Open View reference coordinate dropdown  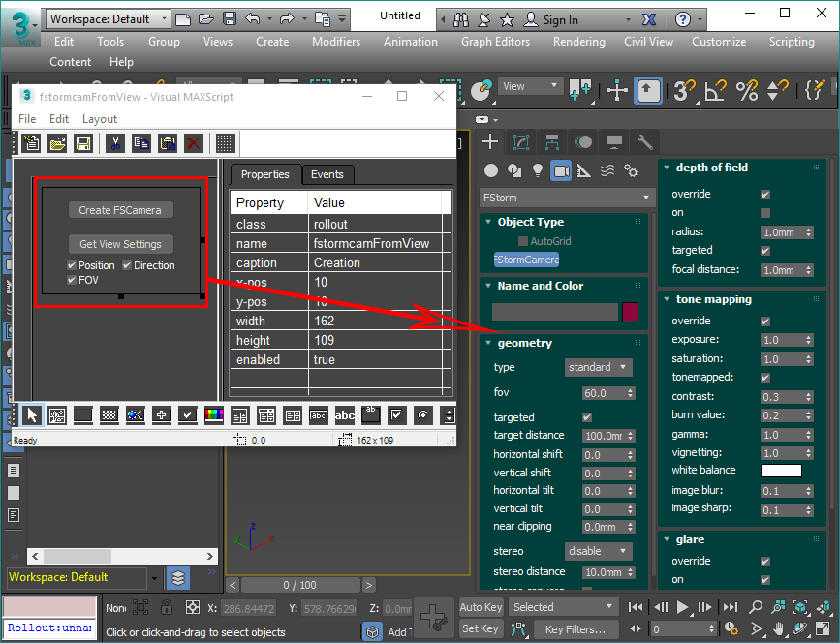[530, 86]
